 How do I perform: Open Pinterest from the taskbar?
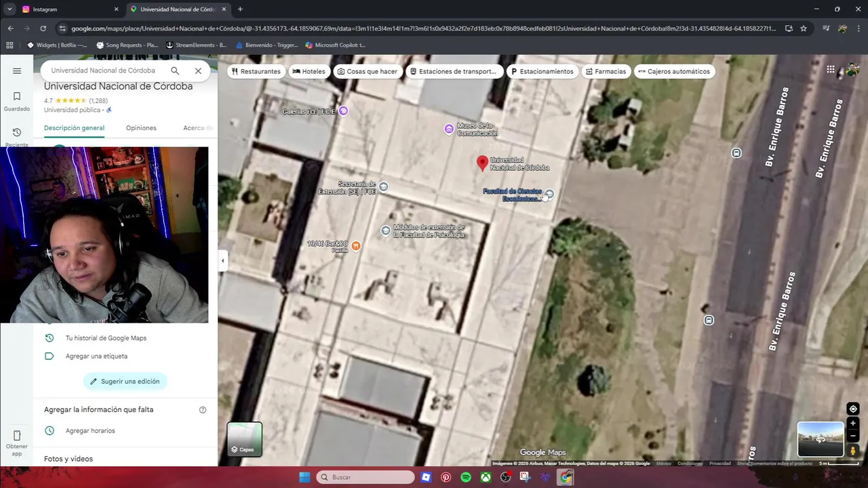pos(446,477)
